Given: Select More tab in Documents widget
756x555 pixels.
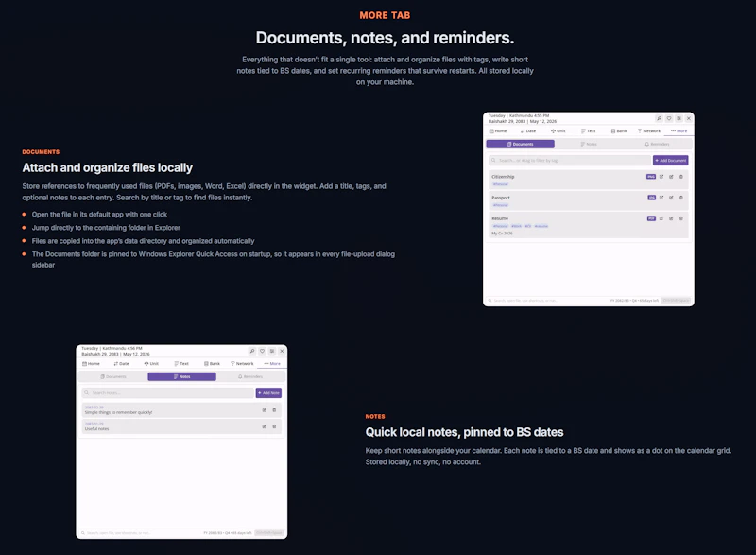Looking at the screenshot, I should (679, 131).
